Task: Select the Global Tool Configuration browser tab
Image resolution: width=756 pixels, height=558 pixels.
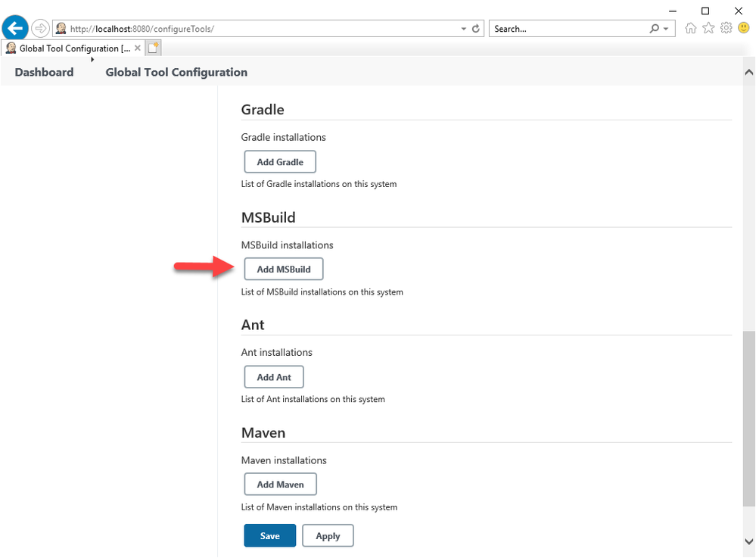Action: pyautogui.click(x=73, y=48)
